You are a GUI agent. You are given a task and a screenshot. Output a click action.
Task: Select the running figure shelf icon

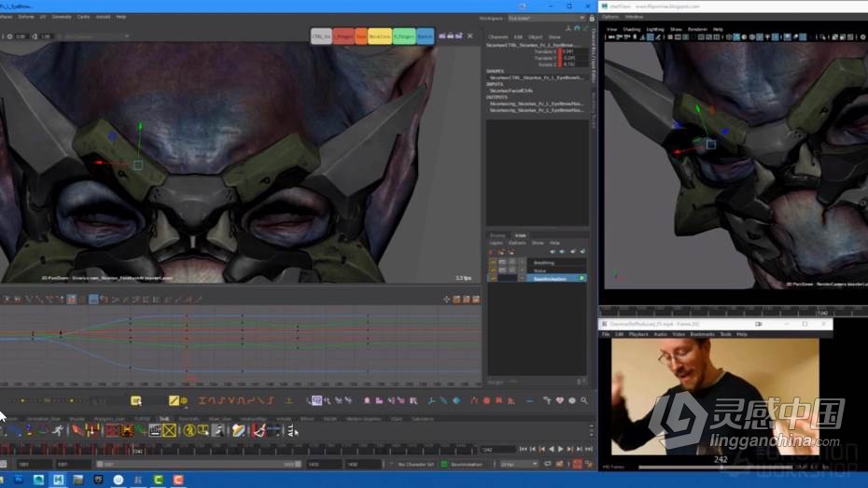[x=58, y=430]
